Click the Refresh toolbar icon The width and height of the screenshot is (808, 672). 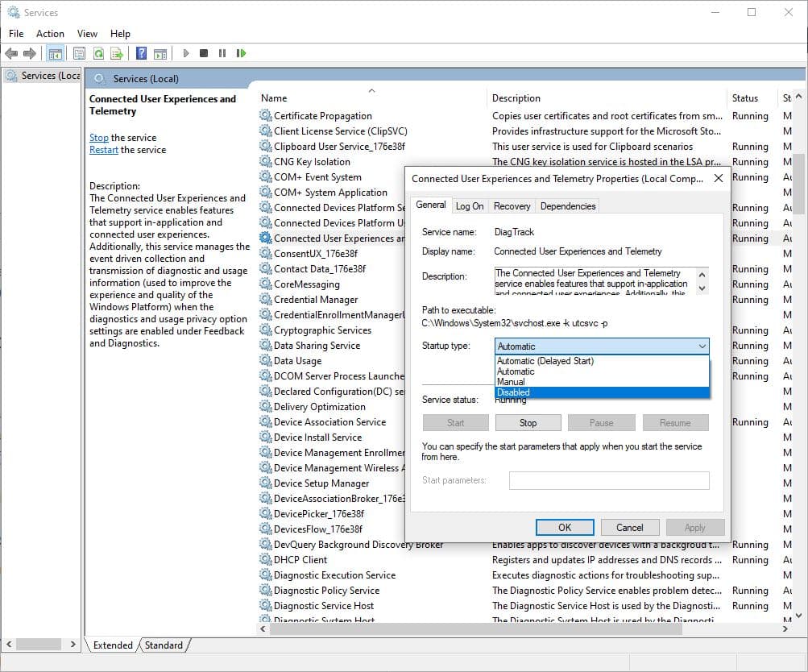pos(98,53)
